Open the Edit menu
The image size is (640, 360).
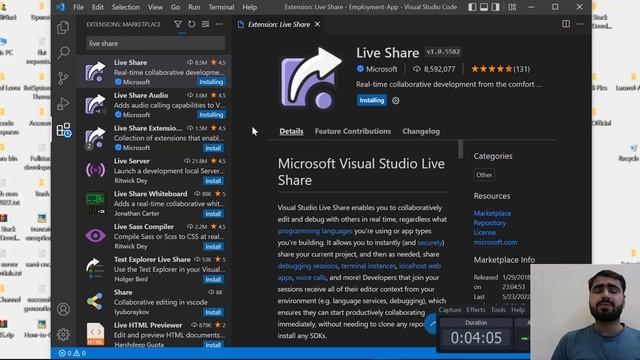click(98, 7)
